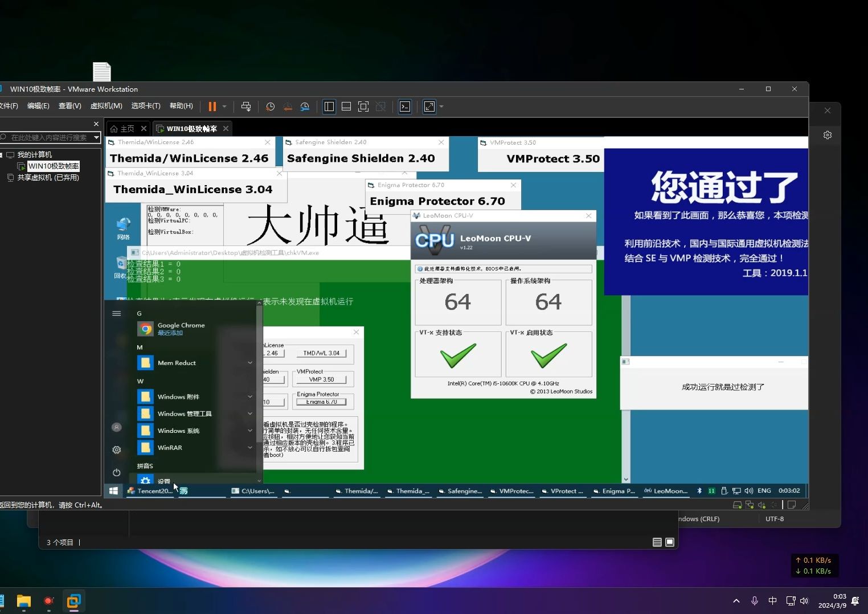
Task: Click the orange VMware pause button
Action: tap(212, 107)
